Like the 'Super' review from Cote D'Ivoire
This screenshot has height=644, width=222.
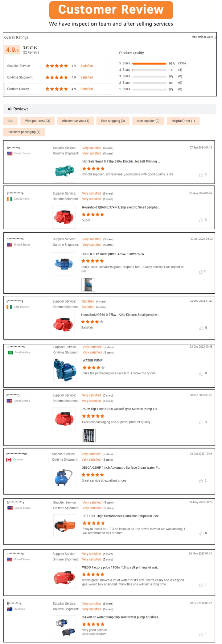click(x=201, y=220)
